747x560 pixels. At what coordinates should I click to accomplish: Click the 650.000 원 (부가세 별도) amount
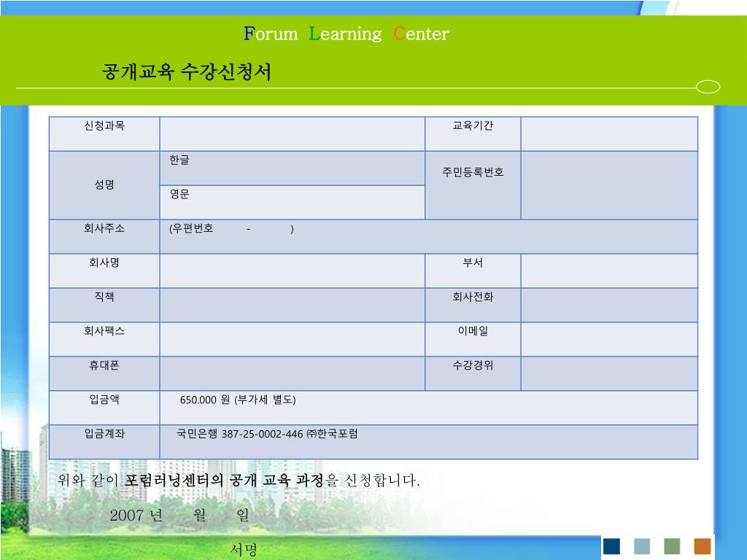tap(238, 400)
